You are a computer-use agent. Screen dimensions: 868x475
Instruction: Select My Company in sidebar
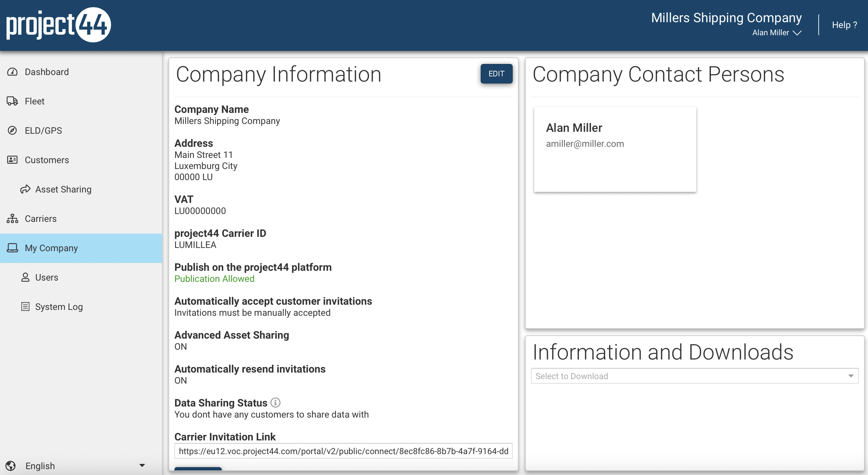tap(81, 248)
